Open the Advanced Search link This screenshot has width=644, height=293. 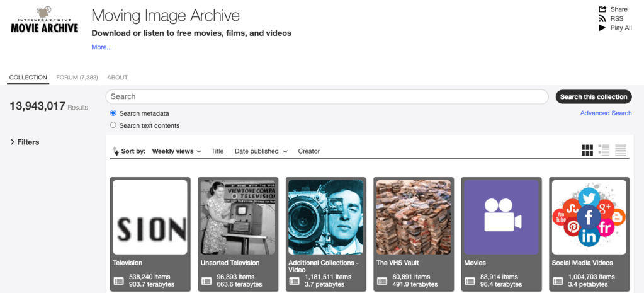pos(606,113)
